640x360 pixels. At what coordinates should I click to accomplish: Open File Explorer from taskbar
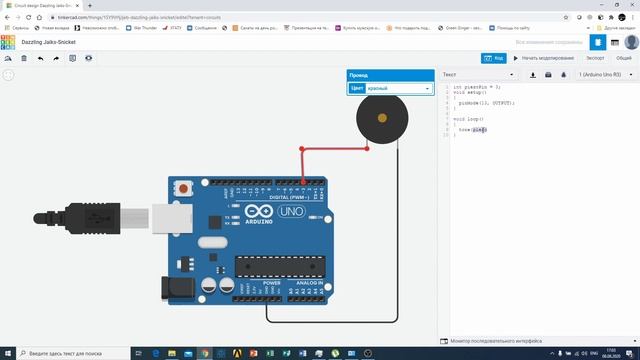(172, 353)
